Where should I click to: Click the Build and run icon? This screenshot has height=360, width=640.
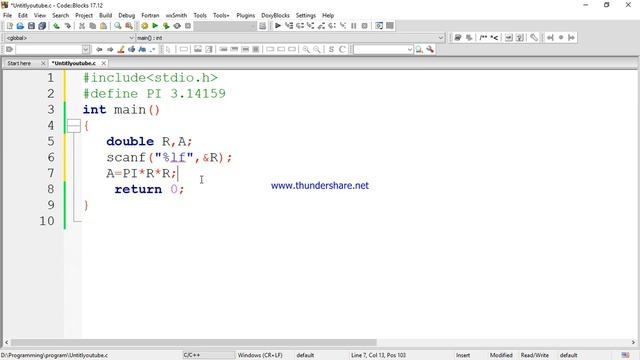pos(166,26)
